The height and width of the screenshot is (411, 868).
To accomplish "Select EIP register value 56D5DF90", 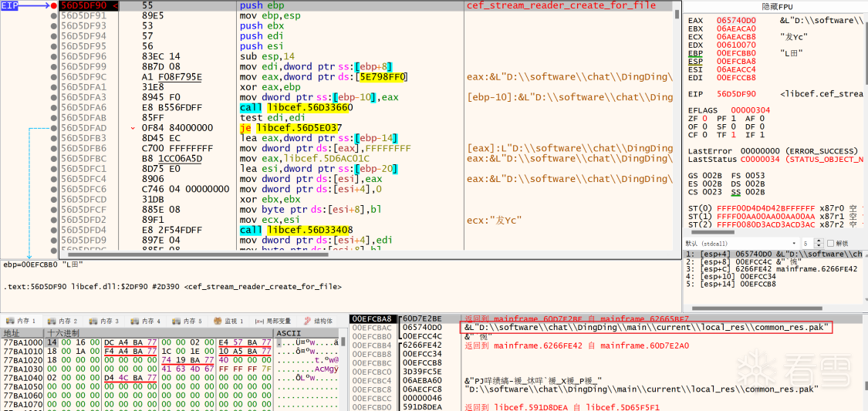I will (x=735, y=94).
